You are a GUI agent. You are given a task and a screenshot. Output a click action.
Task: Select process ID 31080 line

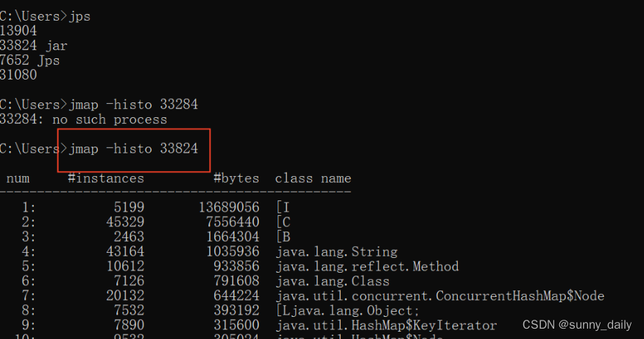tap(18, 75)
